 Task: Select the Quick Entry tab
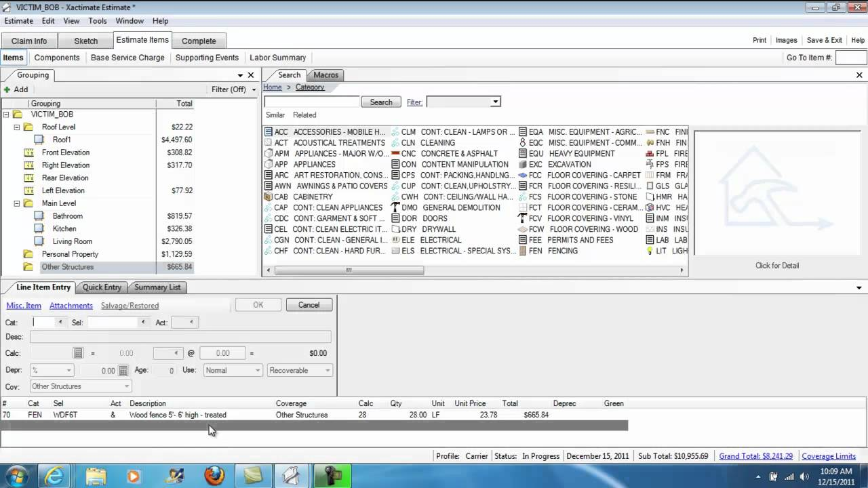pyautogui.click(x=102, y=287)
